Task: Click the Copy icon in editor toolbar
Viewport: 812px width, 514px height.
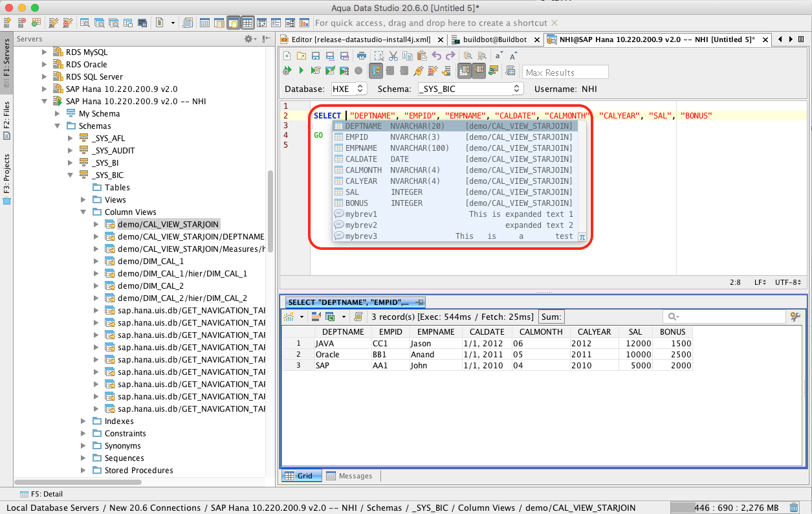Action: coord(408,56)
